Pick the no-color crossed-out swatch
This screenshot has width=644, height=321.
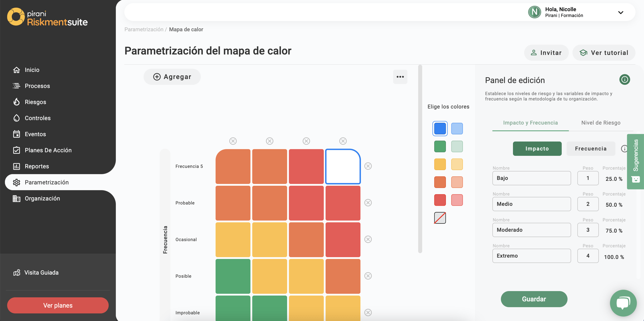[440, 218]
